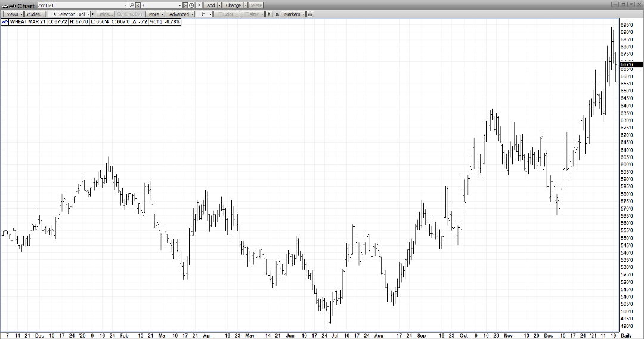Click the WHEAT MAR 21 series label

click(27, 21)
